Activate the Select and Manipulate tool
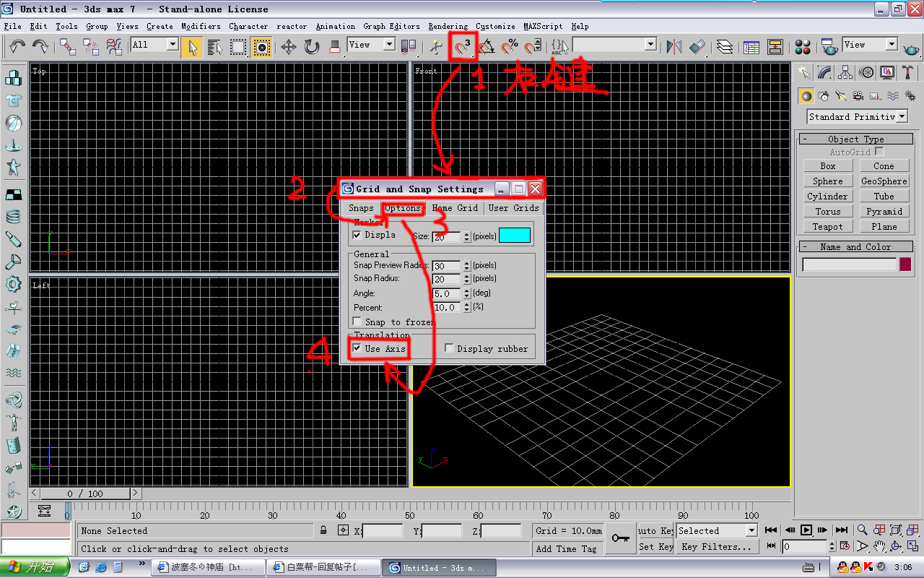 (435, 47)
